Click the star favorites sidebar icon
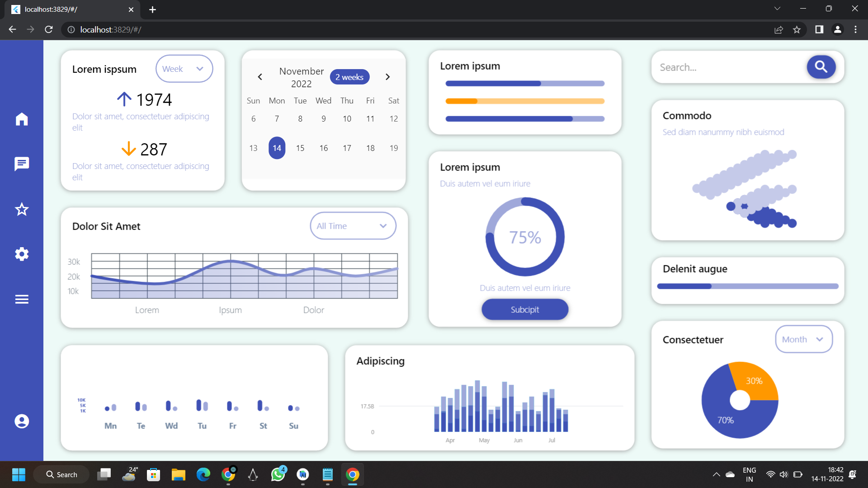The image size is (868, 488). tap(22, 209)
